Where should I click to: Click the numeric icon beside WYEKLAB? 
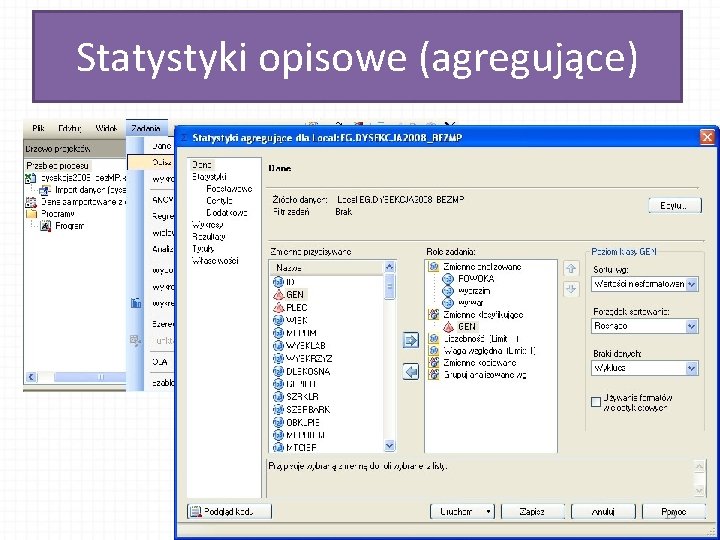(278, 345)
